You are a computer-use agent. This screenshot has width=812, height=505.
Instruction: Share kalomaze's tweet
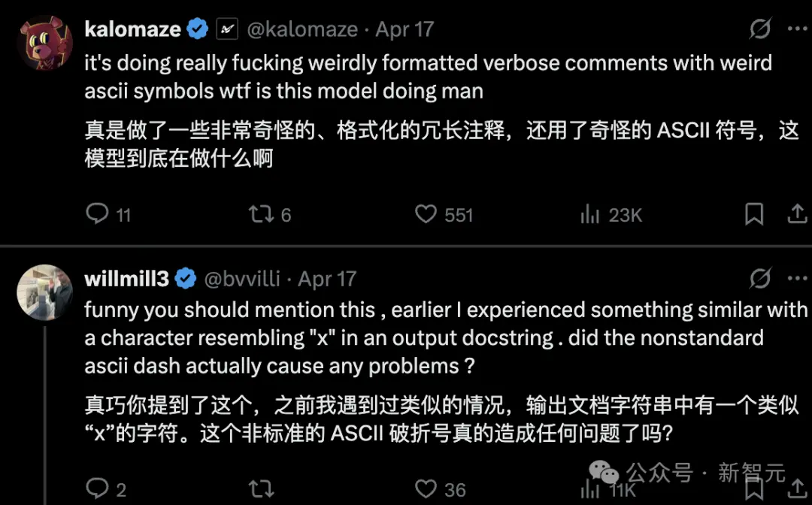(x=798, y=214)
